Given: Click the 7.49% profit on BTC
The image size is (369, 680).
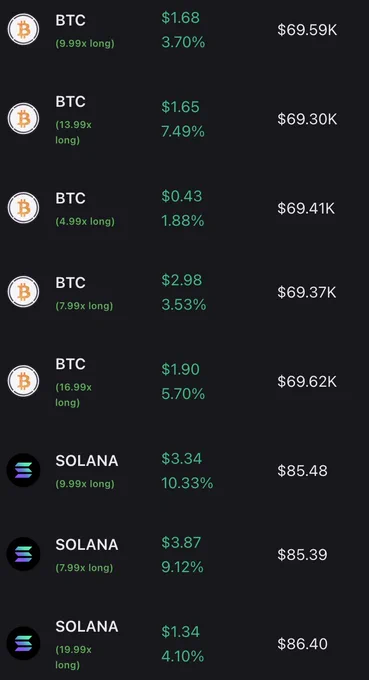Looking at the screenshot, I should pyautogui.click(x=183, y=131).
